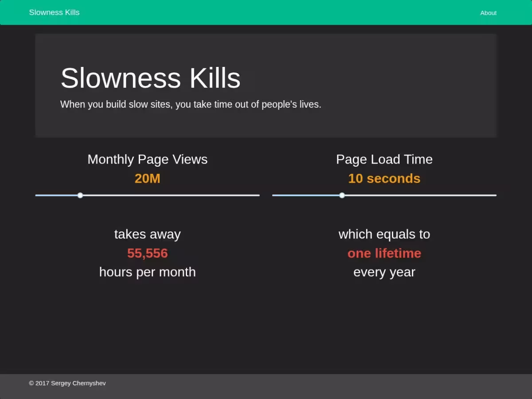Click the Page Load Time heading
The image size is (532, 399).
coord(384,159)
